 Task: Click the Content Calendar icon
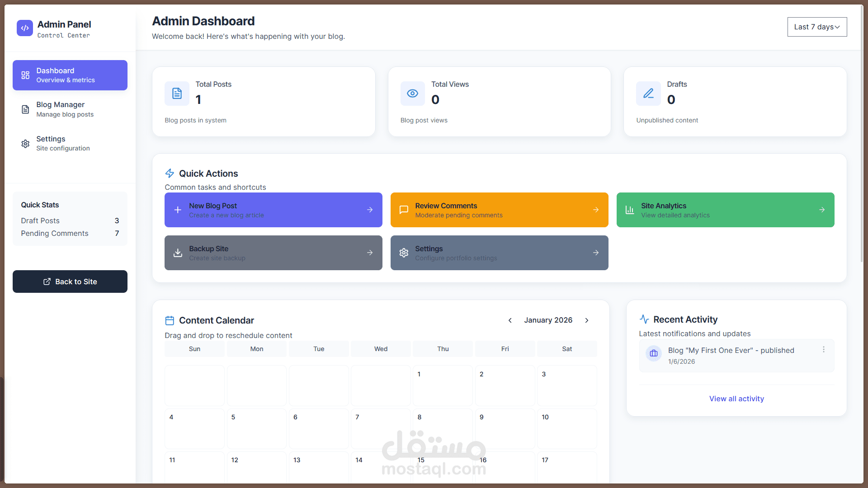170,320
